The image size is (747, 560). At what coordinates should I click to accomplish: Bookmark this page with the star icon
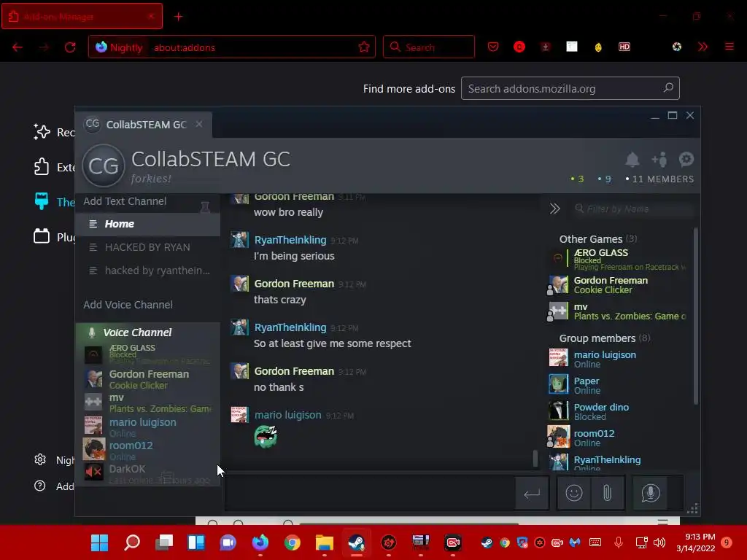click(364, 47)
